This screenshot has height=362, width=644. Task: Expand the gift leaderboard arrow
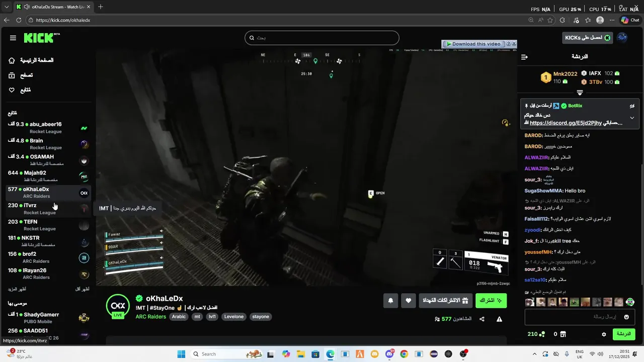(x=580, y=93)
